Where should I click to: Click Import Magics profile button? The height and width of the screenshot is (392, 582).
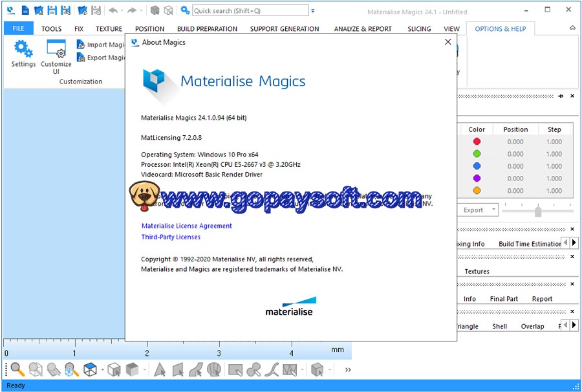click(x=101, y=45)
